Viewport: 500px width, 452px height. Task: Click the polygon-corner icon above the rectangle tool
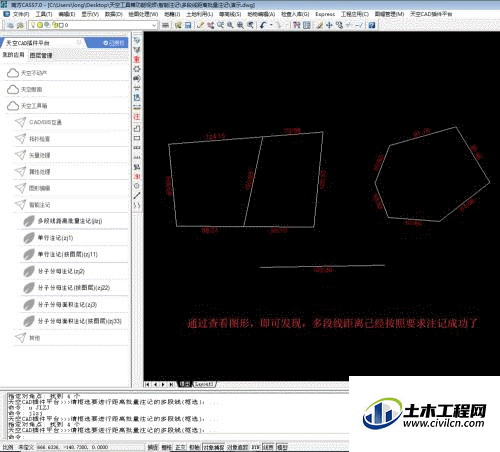pyautogui.click(x=137, y=128)
